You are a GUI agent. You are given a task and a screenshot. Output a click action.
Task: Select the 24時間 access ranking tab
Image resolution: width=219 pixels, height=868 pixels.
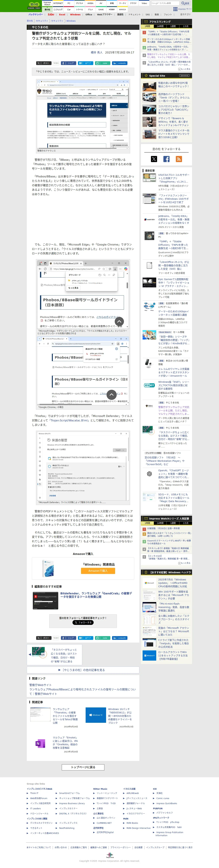click(x=160, y=26)
